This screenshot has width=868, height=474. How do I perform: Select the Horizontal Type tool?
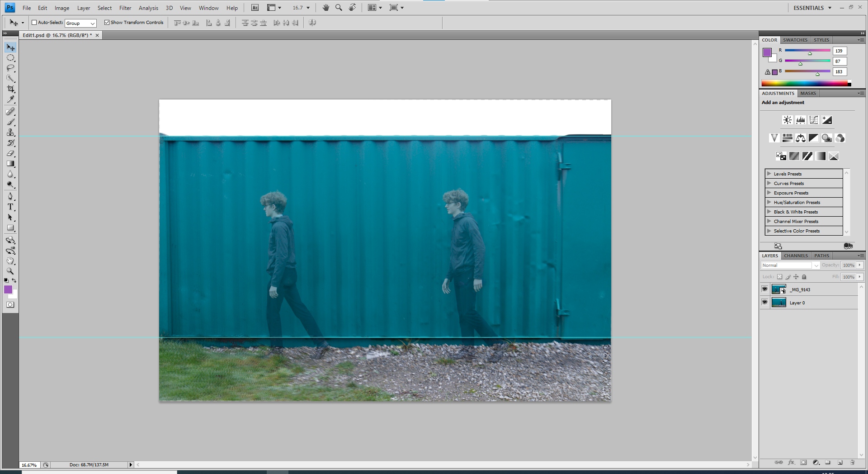pyautogui.click(x=10, y=207)
